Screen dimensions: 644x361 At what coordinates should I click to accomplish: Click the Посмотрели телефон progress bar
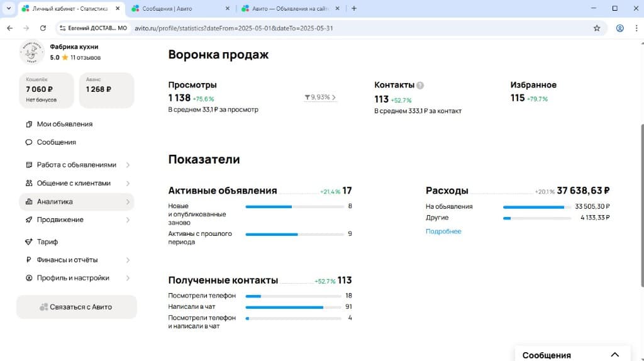coord(293,296)
